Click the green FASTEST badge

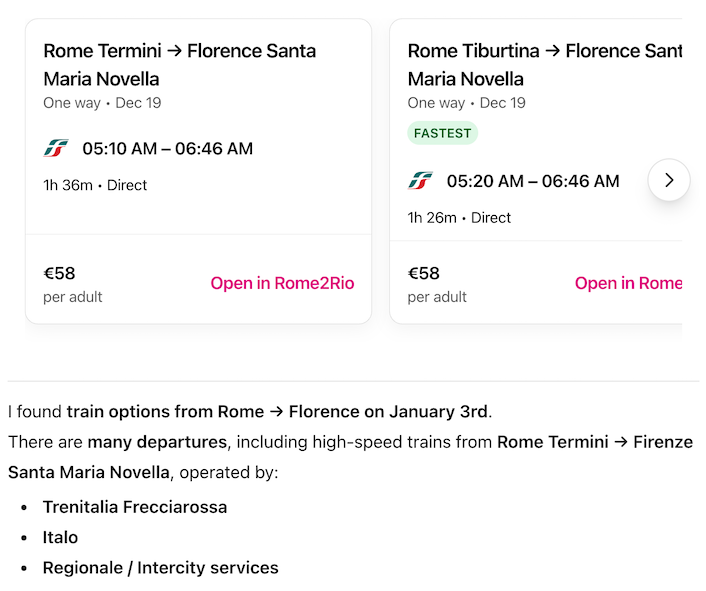click(x=443, y=133)
